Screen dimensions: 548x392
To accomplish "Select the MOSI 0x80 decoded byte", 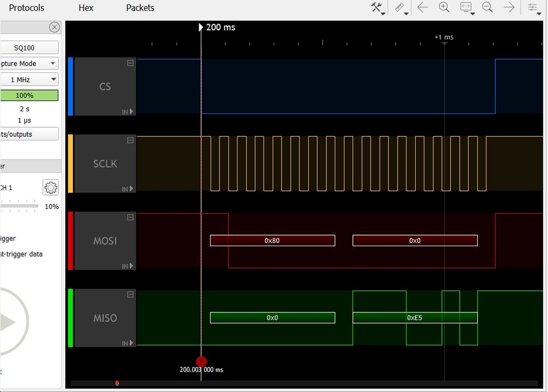I will (273, 240).
